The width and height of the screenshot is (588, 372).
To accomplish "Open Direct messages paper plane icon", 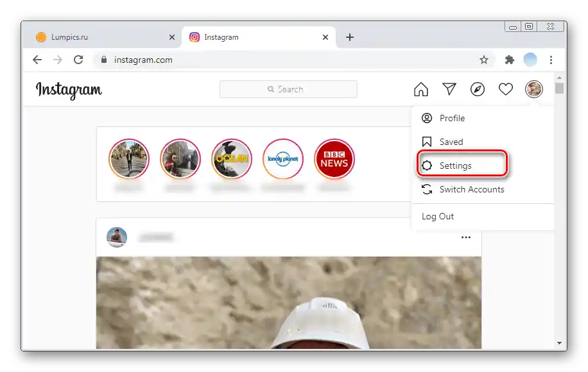I will [449, 89].
